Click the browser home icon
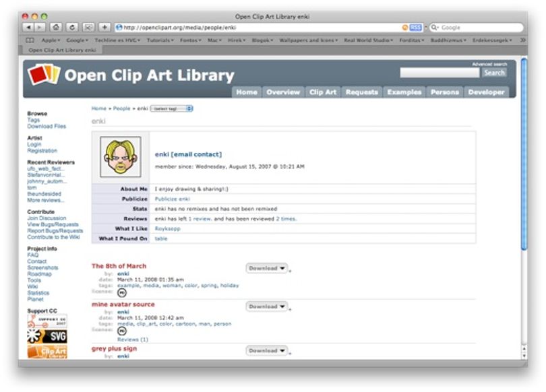The height and width of the screenshot is (392, 546). pos(56,27)
